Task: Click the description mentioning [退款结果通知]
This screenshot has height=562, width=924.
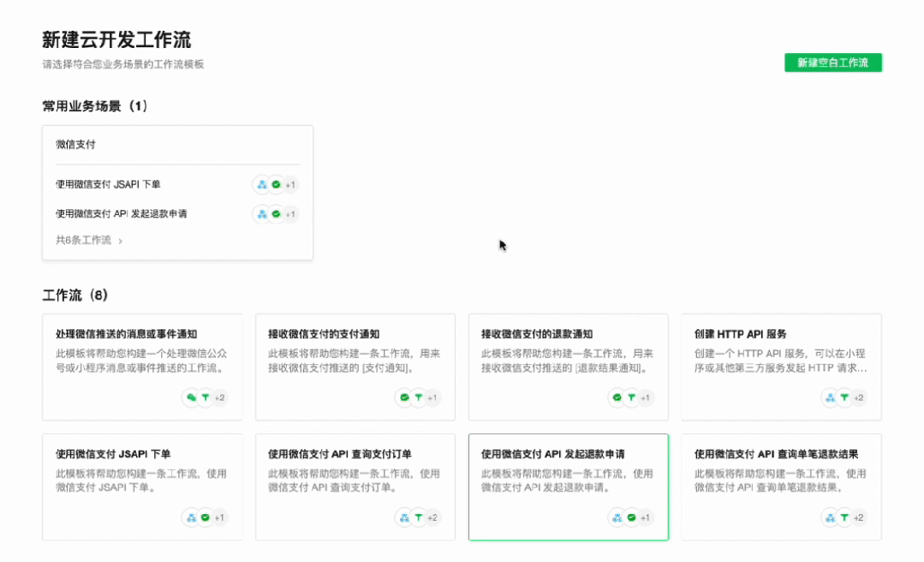Action: [568, 361]
